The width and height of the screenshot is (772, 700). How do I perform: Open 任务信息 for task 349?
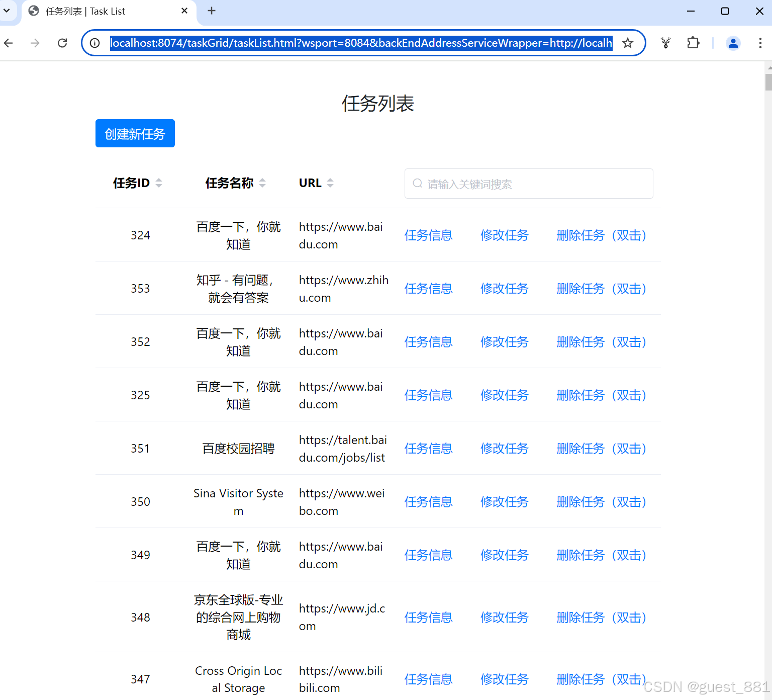[429, 555]
